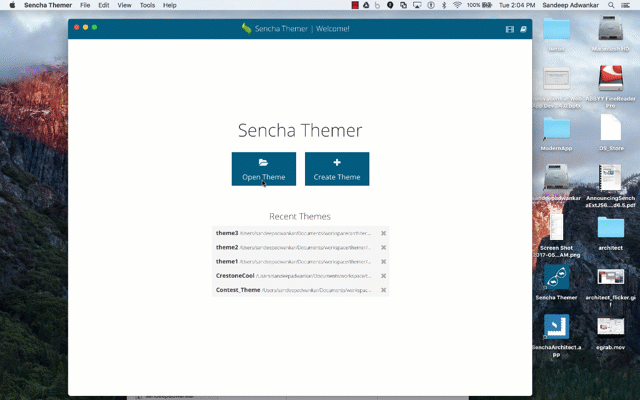Open the View menu
Screen dimensions: 640x400
point(124,5)
